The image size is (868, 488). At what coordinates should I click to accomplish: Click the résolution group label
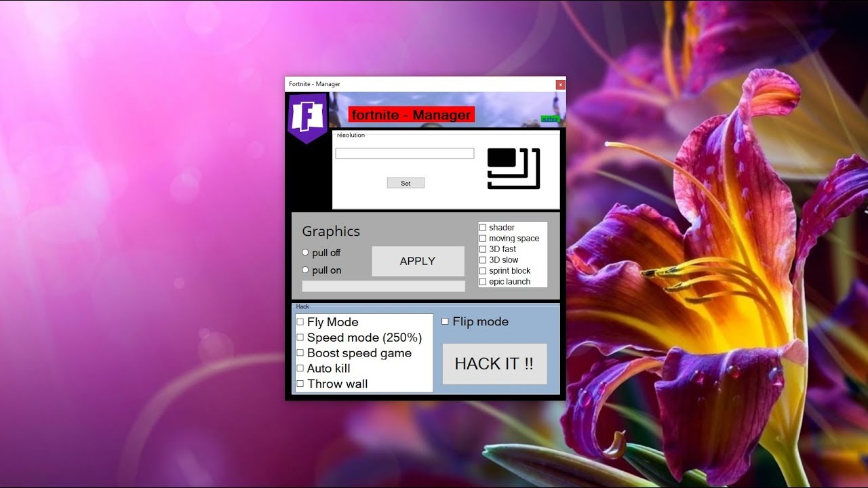(351, 136)
